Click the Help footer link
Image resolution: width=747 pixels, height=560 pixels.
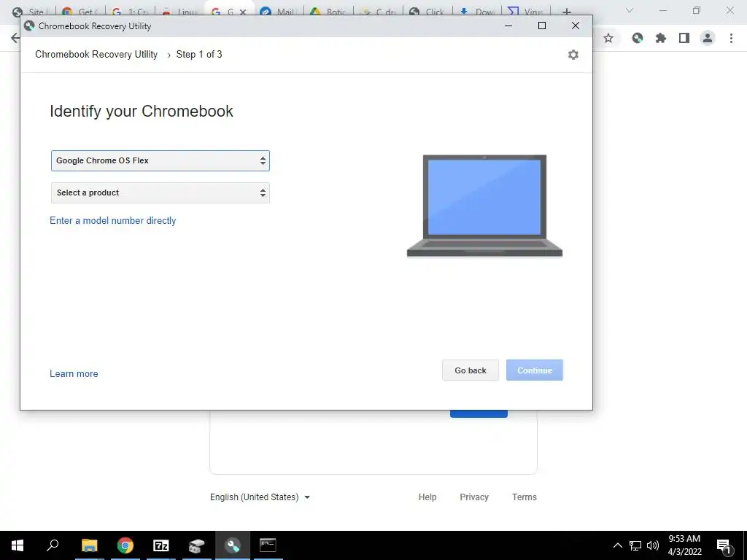[427, 497]
